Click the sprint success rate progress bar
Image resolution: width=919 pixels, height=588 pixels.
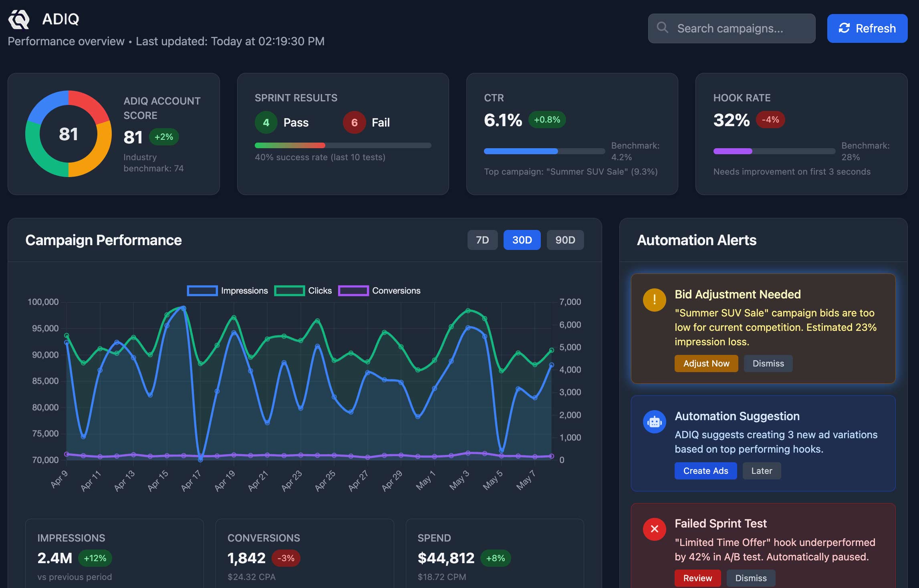[343, 145]
